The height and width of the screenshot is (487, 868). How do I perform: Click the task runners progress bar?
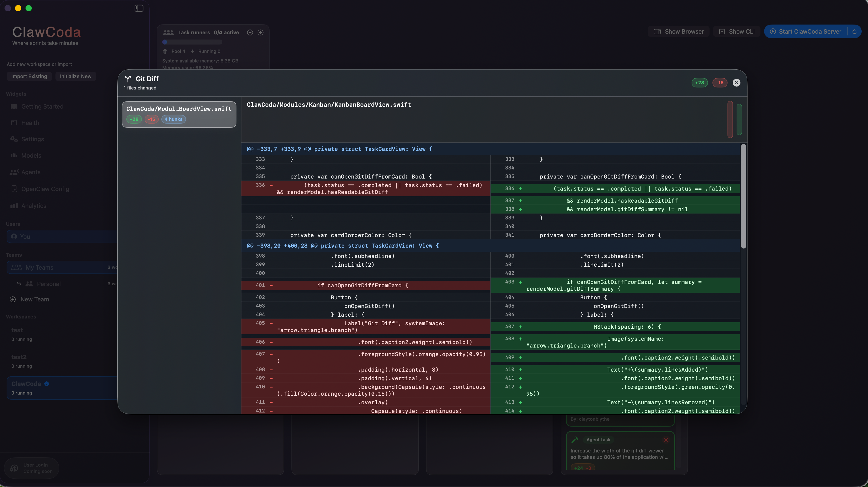pyautogui.click(x=192, y=42)
